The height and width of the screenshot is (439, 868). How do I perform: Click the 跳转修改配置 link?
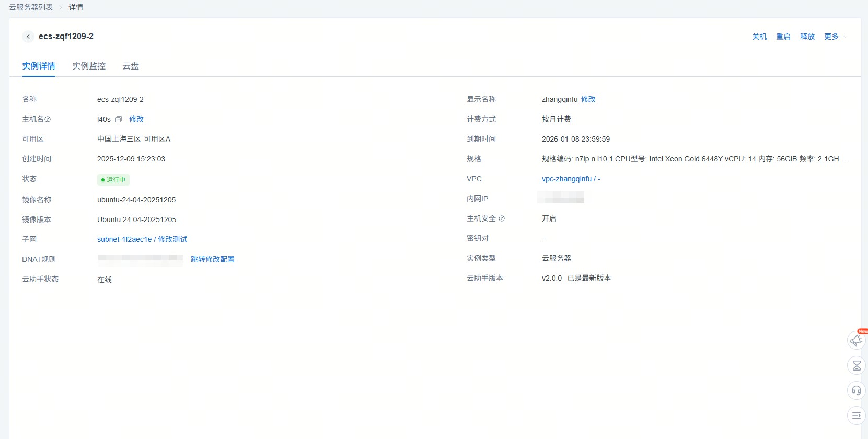point(213,259)
